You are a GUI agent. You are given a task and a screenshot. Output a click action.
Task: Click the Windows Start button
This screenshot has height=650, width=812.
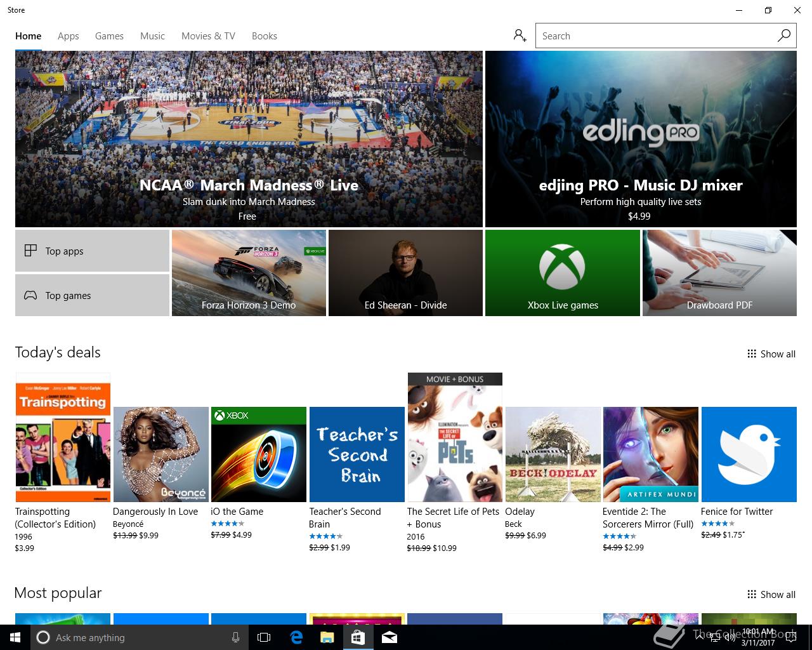point(15,637)
